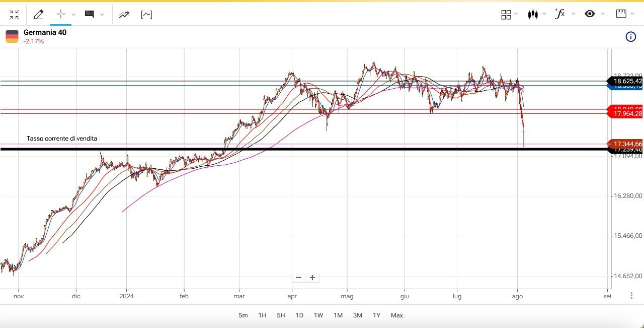
Task: Click the 17.344,66 current price label
Action: click(x=625, y=144)
